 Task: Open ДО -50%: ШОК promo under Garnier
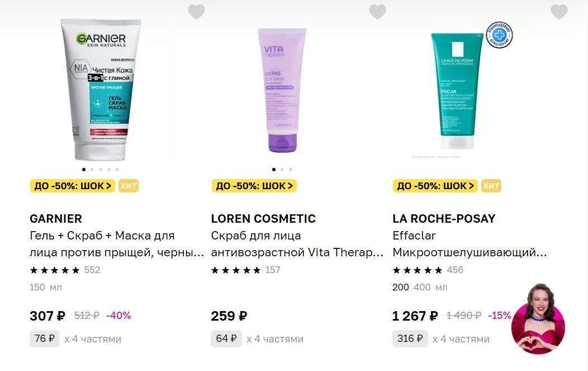point(73,186)
